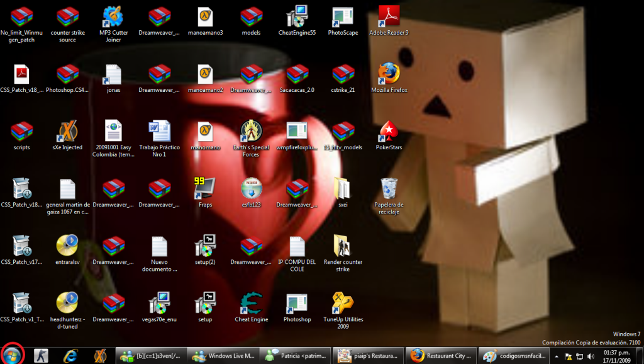Launch Mozilla Firefox from the desktop
Screen dimensions: 644x364
pos(389,74)
